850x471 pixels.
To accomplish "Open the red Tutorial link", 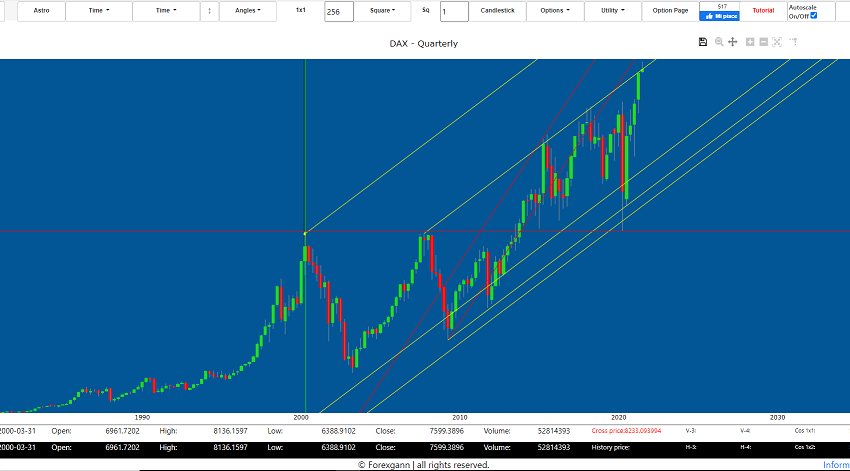I will tap(763, 11).
